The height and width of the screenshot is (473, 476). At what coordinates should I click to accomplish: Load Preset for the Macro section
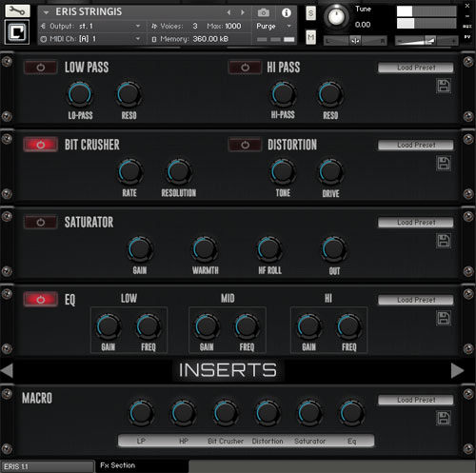[416, 400]
